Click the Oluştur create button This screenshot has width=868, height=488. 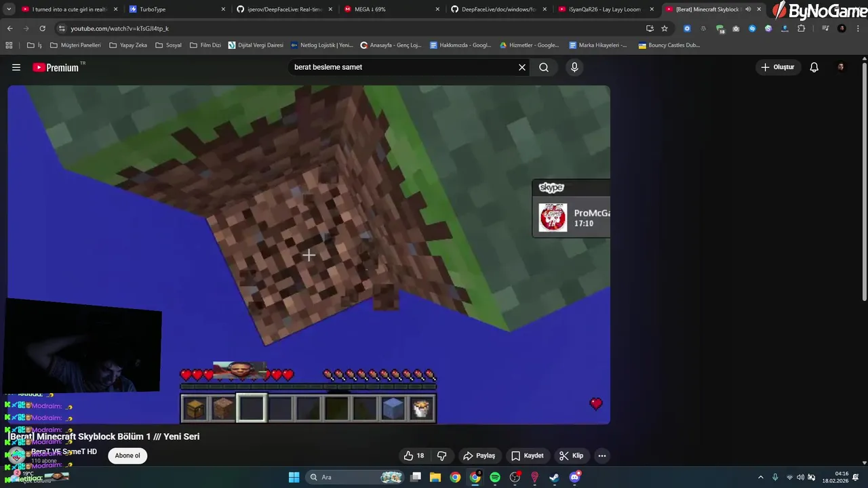click(x=777, y=67)
